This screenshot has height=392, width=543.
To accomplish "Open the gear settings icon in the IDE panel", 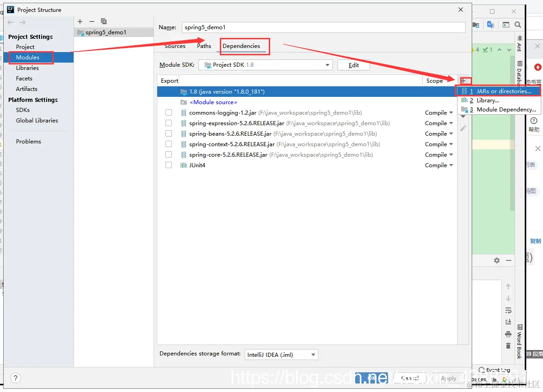I will (x=496, y=260).
